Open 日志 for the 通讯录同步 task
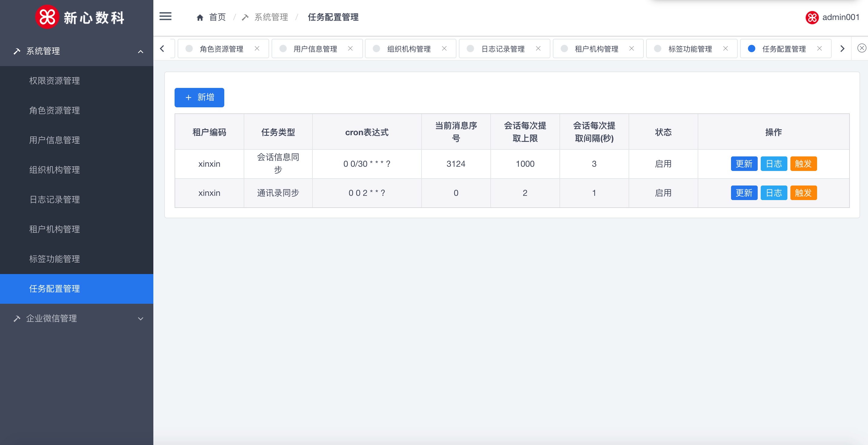868x445 pixels. tap(773, 193)
